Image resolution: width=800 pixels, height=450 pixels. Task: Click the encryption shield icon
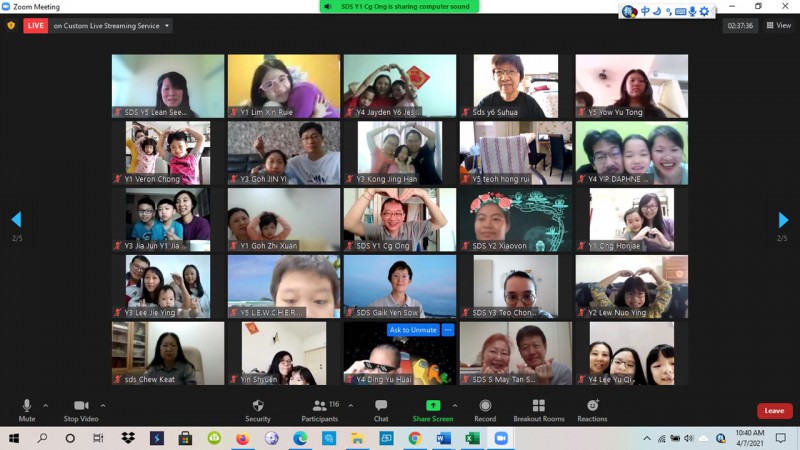[11, 26]
